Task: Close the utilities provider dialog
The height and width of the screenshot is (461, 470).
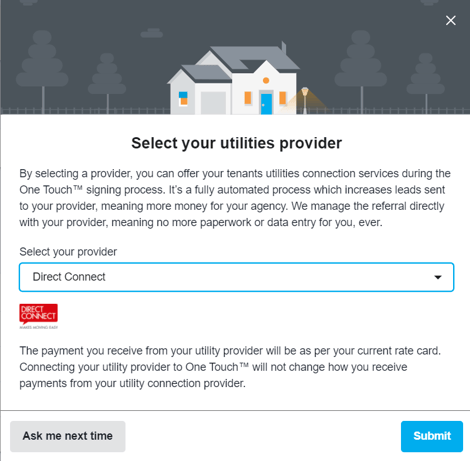Action: click(x=451, y=21)
